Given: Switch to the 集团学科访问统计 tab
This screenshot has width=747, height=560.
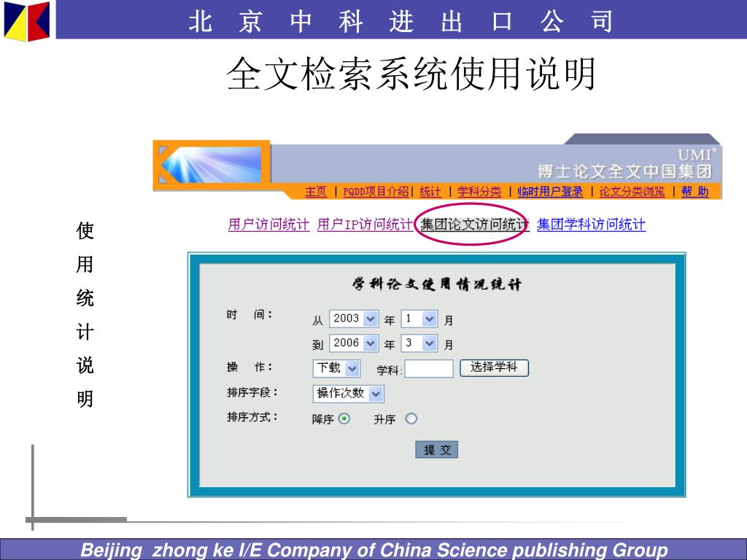Looking at the screenshot, I should tap(591, 225).
